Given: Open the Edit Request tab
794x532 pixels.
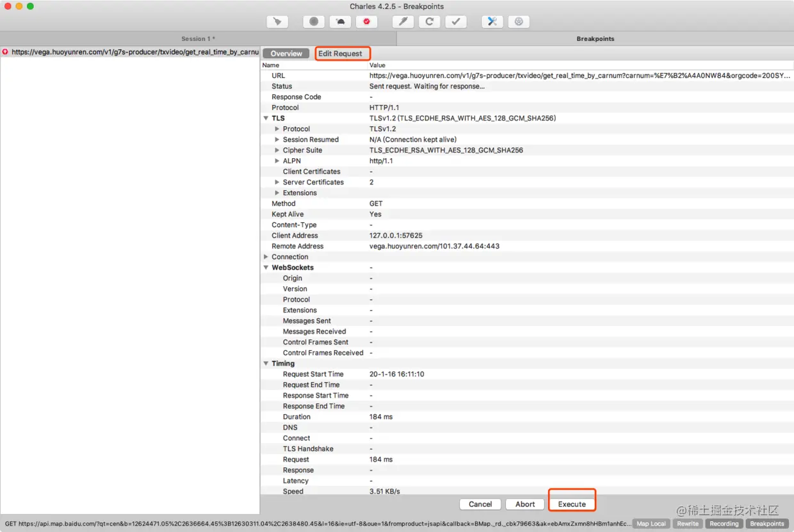Looking at the screenshot, I should [x=340, y=54].
